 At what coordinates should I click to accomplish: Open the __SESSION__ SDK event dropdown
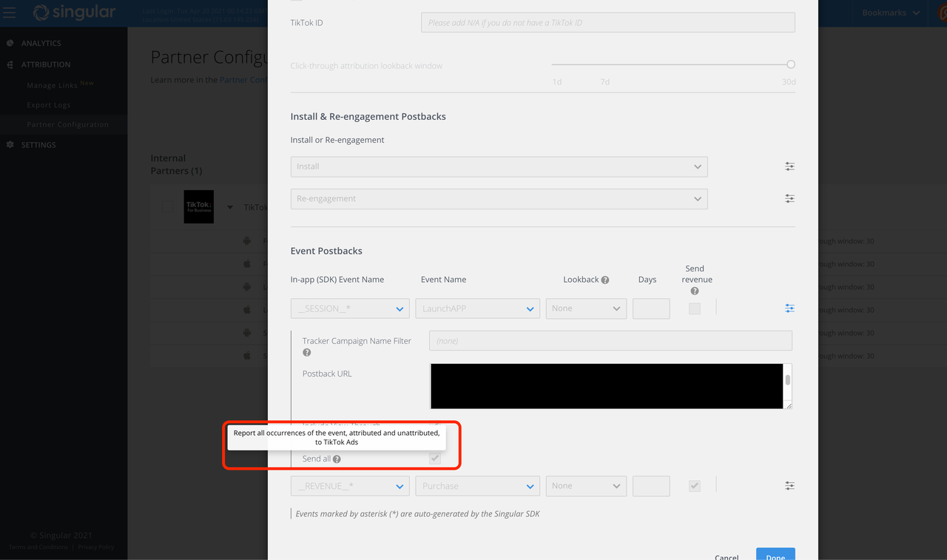tap(350, 308)
